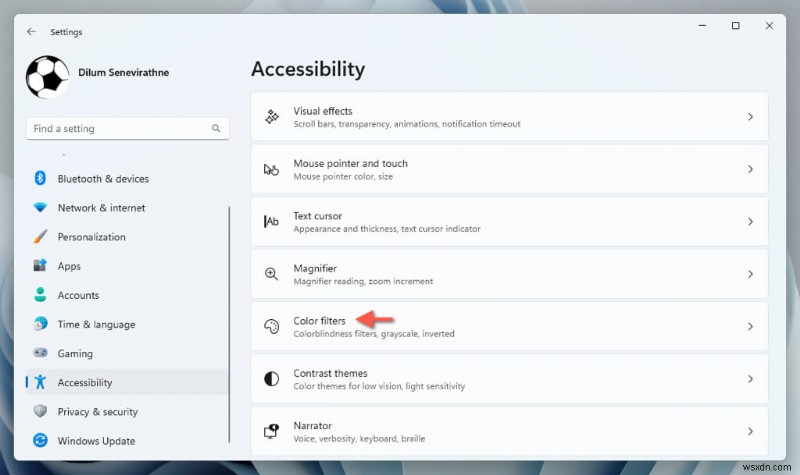Click the Privacy & security shield icon

[40, 411]
